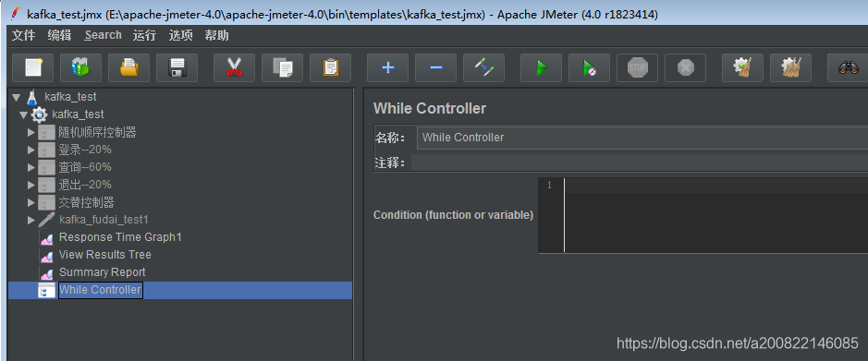
Task: Select 退出--20% in the tree
Action: pos(85,186)
